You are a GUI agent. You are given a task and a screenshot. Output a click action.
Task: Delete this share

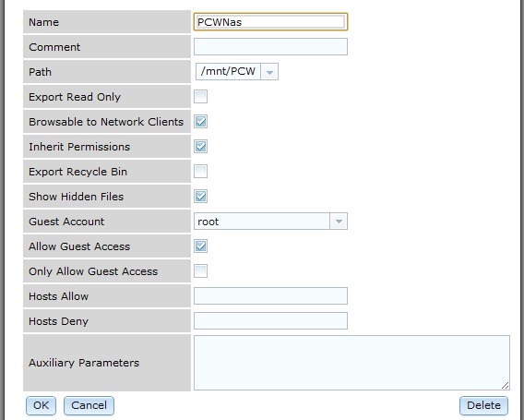(x=483, y=405)
